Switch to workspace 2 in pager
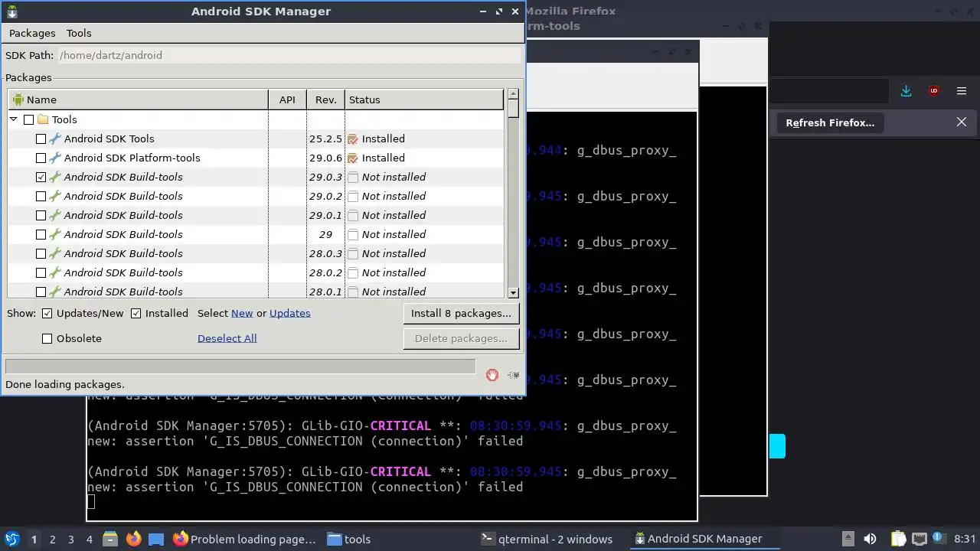This screenshot has width=980, height=551. point(52,539)
